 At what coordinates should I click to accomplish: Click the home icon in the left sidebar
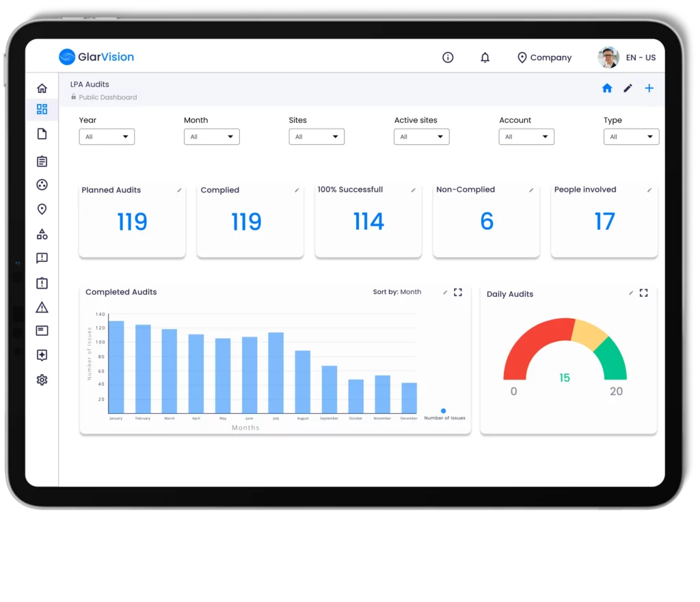pos(42,88)
